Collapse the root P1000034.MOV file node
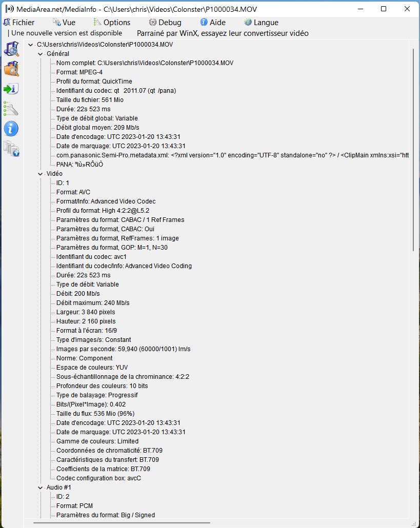 click(x=31, y=45)
